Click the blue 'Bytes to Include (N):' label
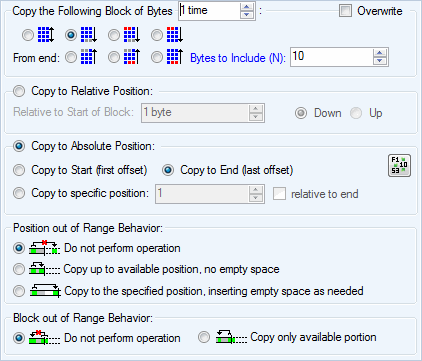The height and width of the screenshot is (361, 422). coord(238,58)
